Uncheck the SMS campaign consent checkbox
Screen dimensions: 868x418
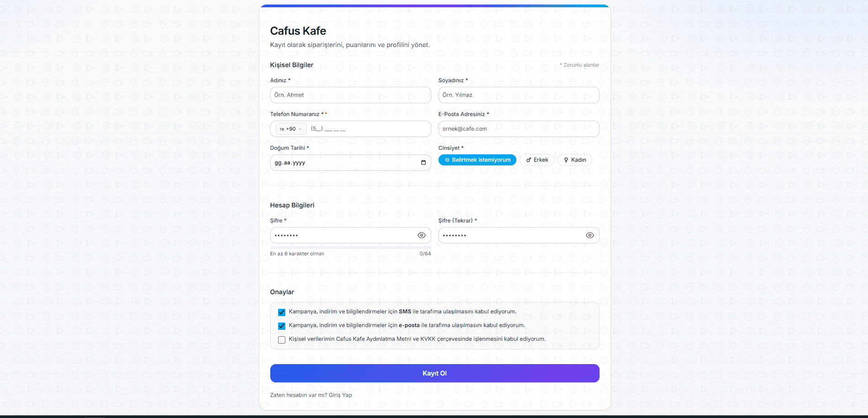point(282,312)
